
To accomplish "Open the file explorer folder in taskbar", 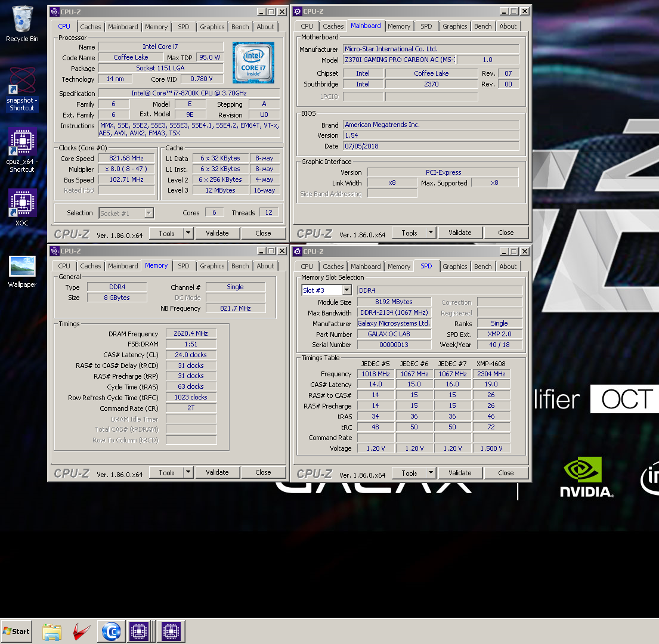I will (52, 631).
